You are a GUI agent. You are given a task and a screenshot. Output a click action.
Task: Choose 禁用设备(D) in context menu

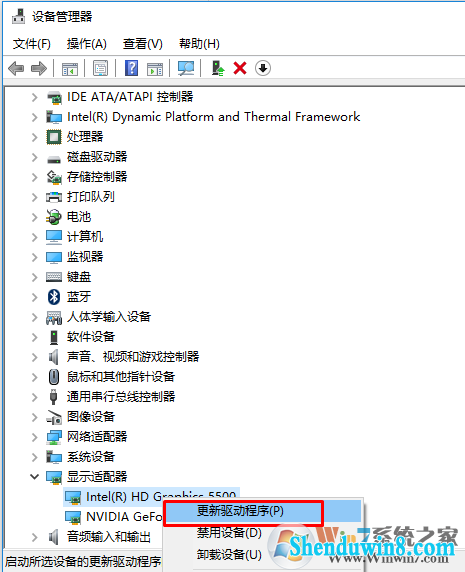[x=229, y=533]
